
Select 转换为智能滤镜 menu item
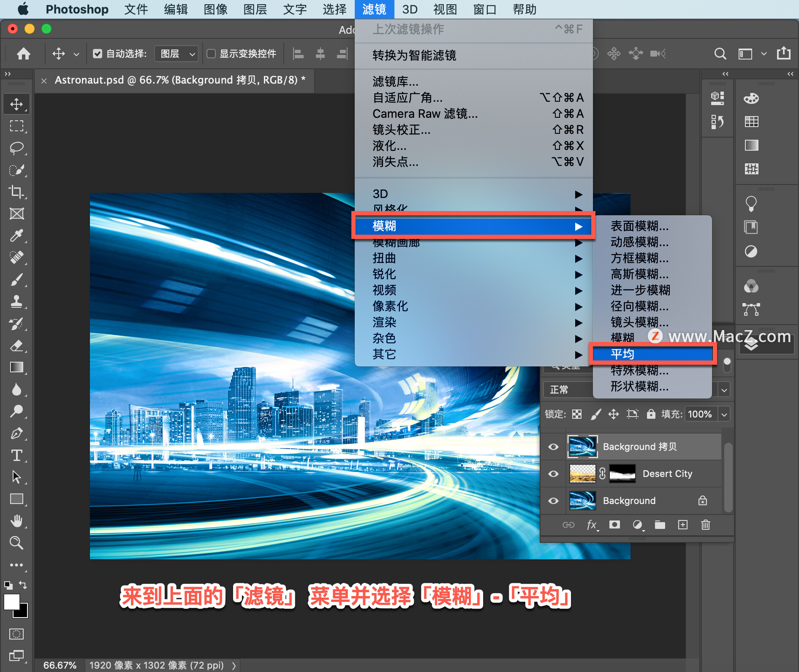pyautogui.click(x=473, y=55)
